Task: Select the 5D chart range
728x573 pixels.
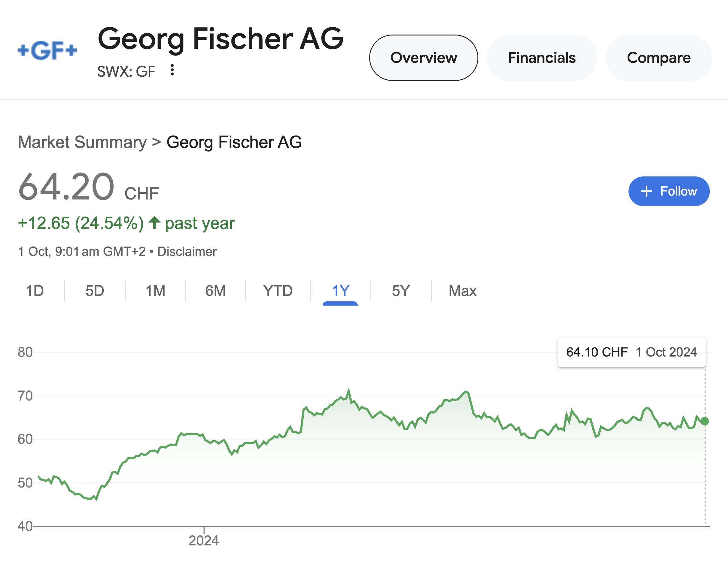Action: [x=95, y=290]
